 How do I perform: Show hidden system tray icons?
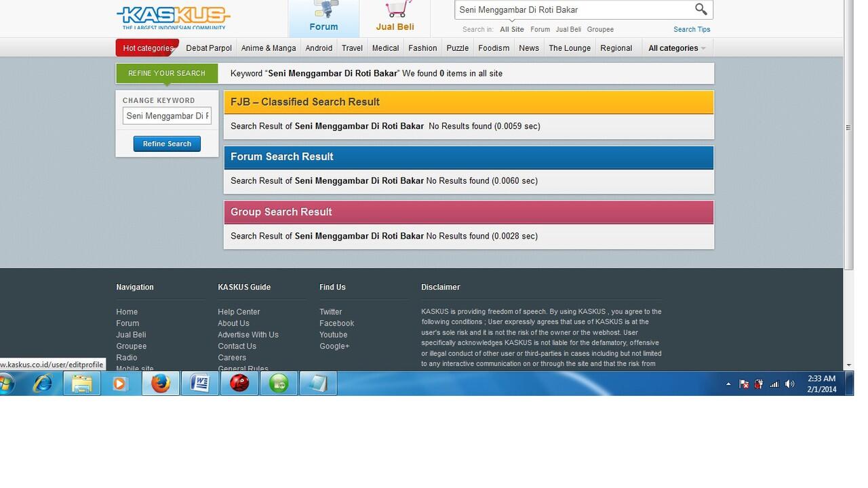[729, 384]
